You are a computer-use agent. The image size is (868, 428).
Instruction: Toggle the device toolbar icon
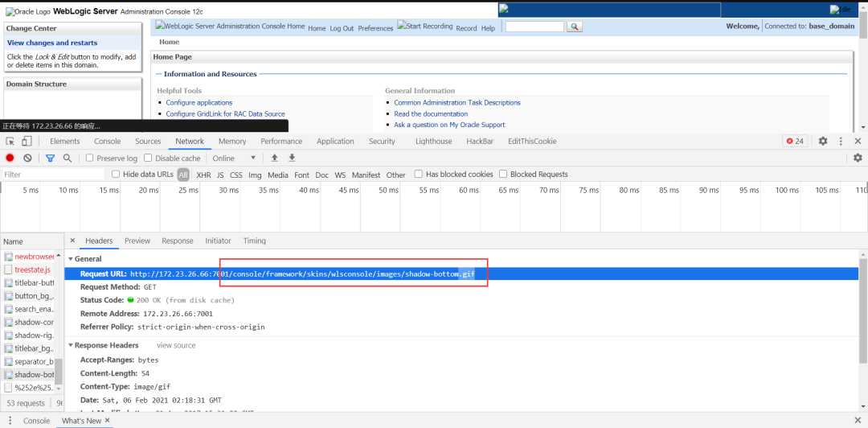click(27, 142)
